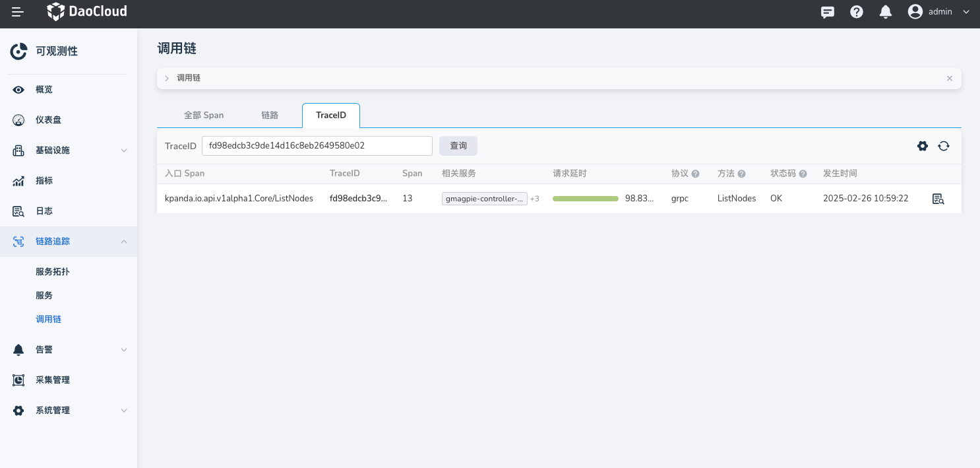
Task: Click the green request latency bar
Action: pos(586,199)
